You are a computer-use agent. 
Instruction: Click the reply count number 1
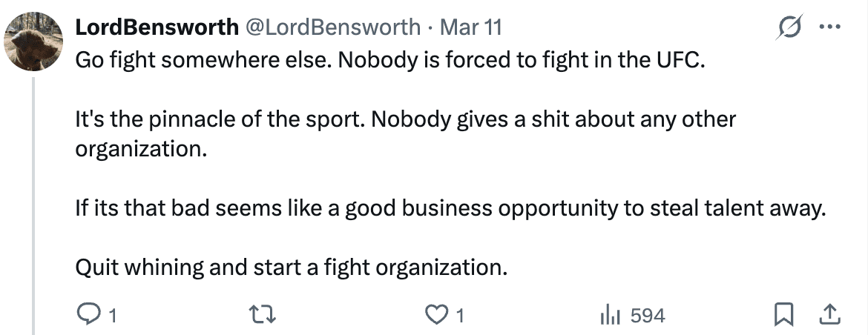pos(113,316)
